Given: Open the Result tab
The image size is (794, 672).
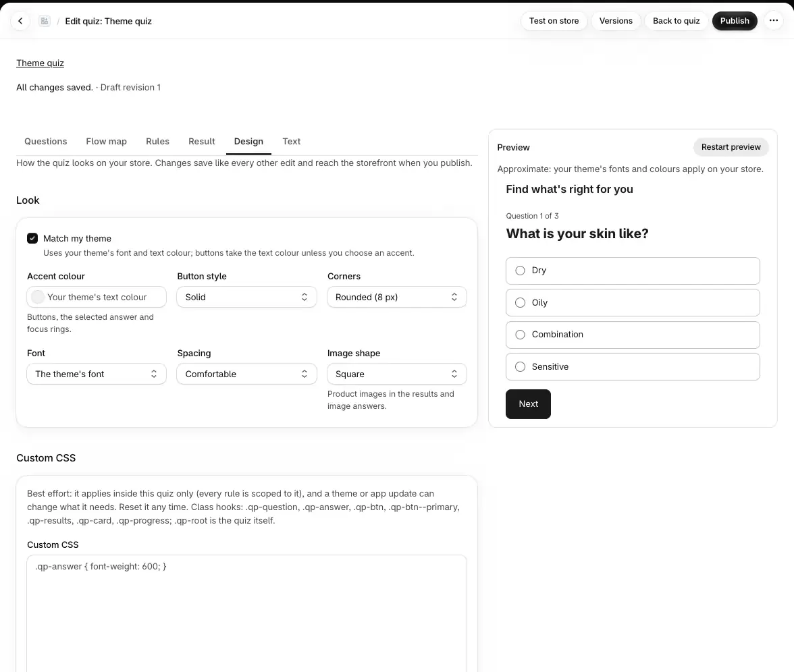Looking at the screenshot, I should point(201,141).
